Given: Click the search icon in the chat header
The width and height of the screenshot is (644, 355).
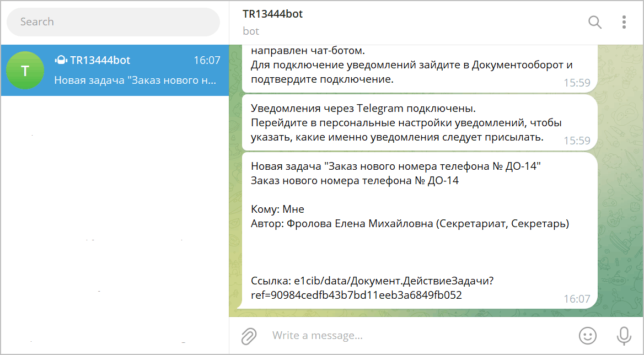Looking at the screenshot, I should (x=595, y=22).
